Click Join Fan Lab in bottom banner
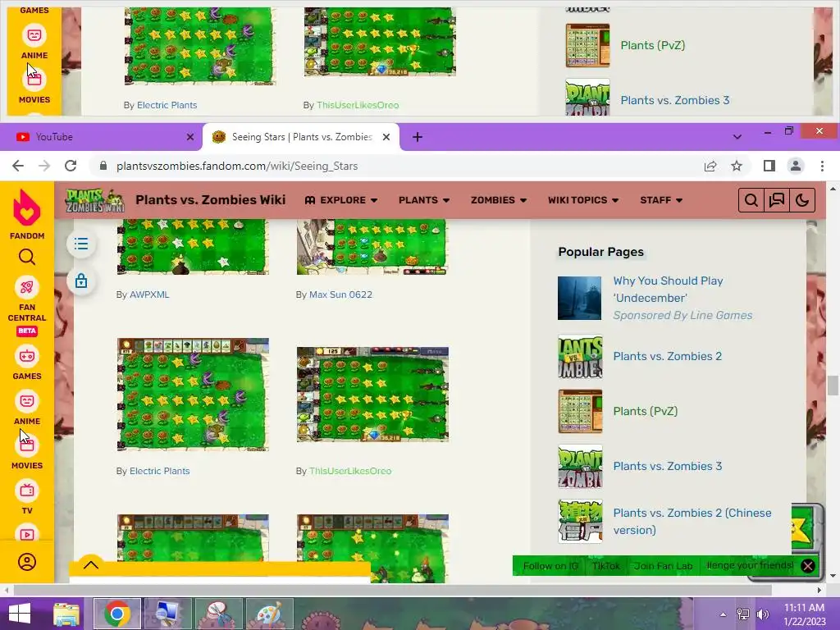The image size is (840, 630). [663, 566]
